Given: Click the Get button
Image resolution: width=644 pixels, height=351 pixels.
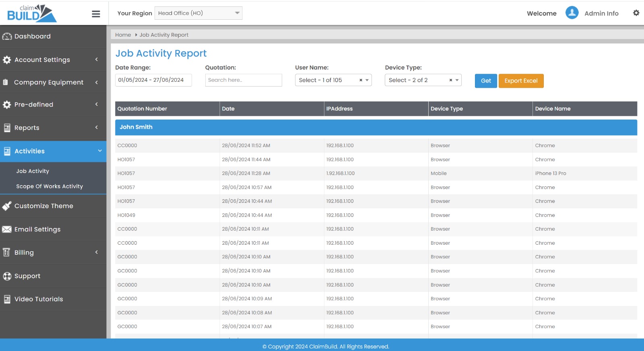Looking at the screenshot, I should click(x=486, y=81).
